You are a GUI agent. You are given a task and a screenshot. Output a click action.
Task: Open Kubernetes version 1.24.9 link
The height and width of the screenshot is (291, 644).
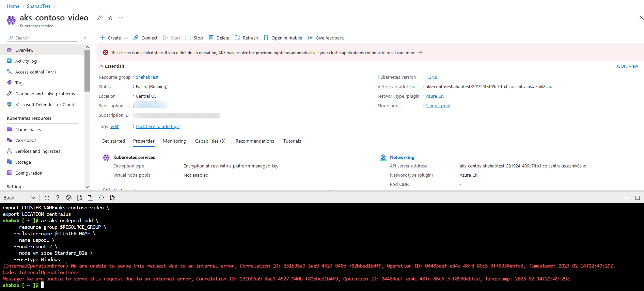pyautogui.click(x=431, y=77)
